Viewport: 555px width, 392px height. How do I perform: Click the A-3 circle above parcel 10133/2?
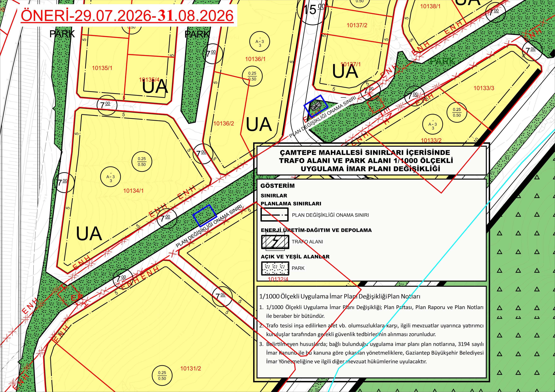click(433, 124)
